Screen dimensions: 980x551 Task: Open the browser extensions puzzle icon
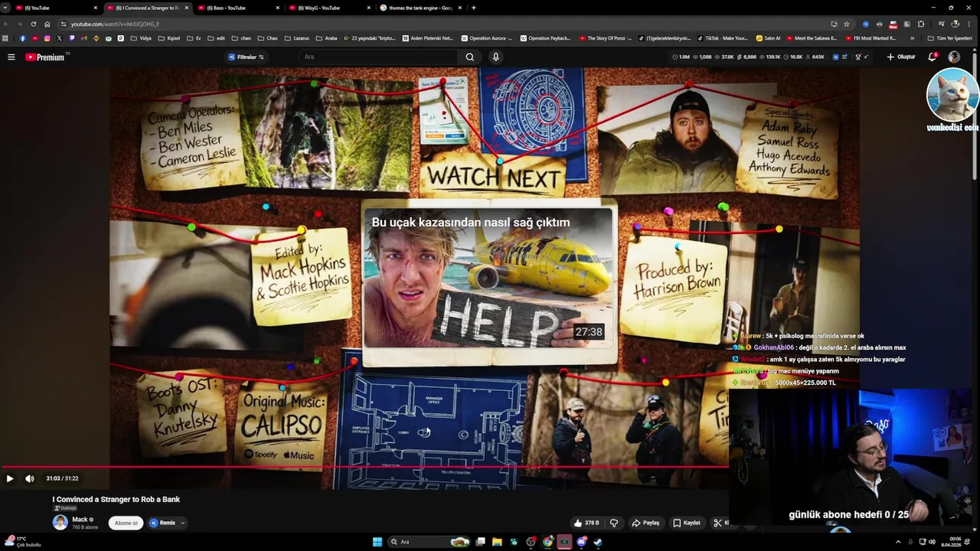click(921, 24)
